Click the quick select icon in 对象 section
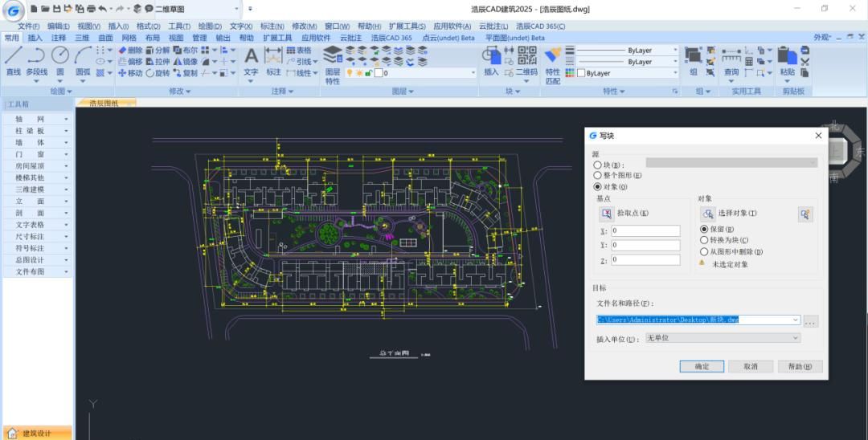 (x=805, y=214)
